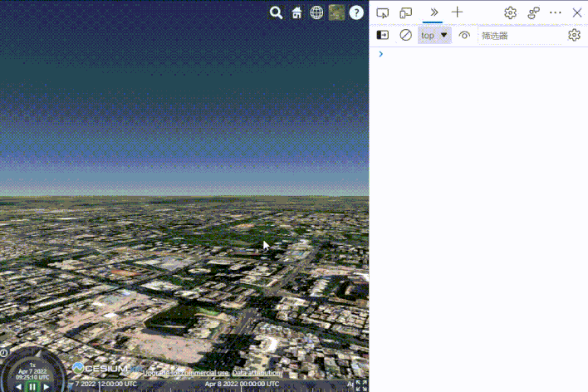Open the Cesium geocoder search icon
Image resolution: width=588 pixels, height=392 pixels.
click(x=276, y=12)
